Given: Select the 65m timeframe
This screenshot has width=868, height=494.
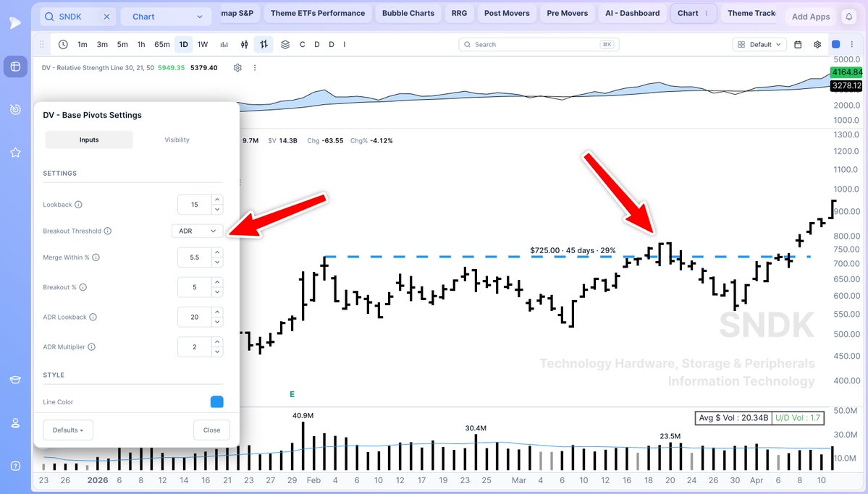Looking at the screenshot, I should [162, 44].
